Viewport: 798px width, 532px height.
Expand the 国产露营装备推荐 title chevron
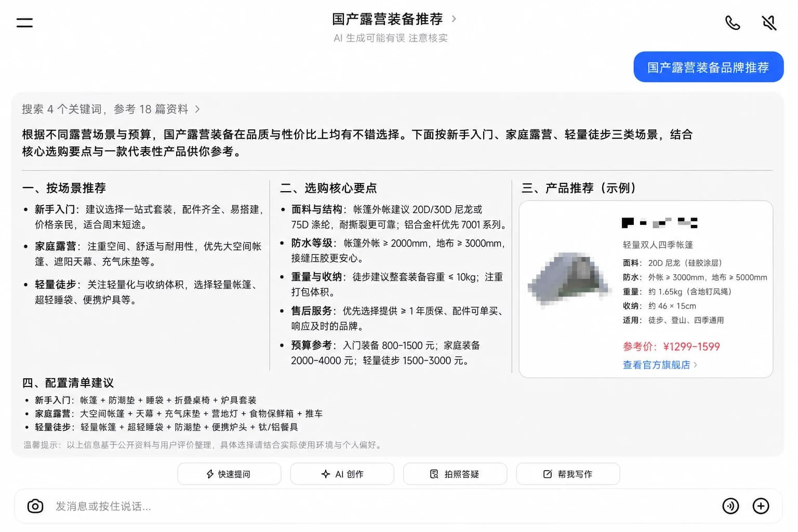454,19
